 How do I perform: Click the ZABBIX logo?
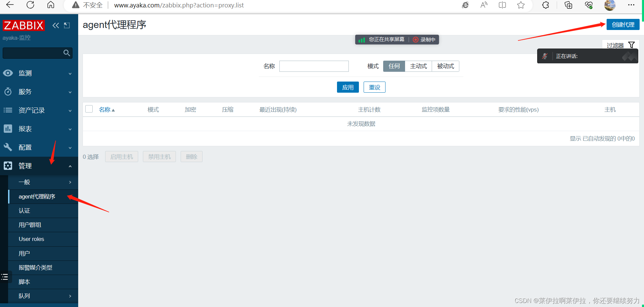point(24,25)
